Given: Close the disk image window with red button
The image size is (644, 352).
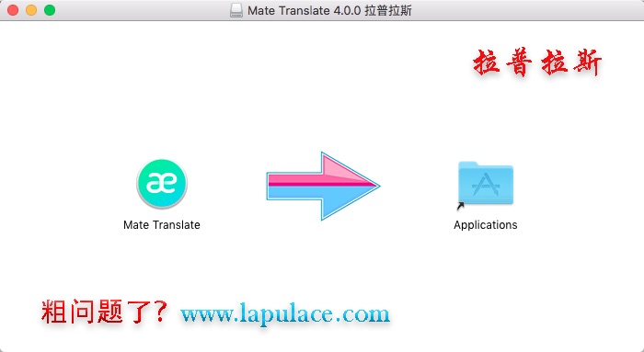Looking at the screenshot, I should coord(13,10).
